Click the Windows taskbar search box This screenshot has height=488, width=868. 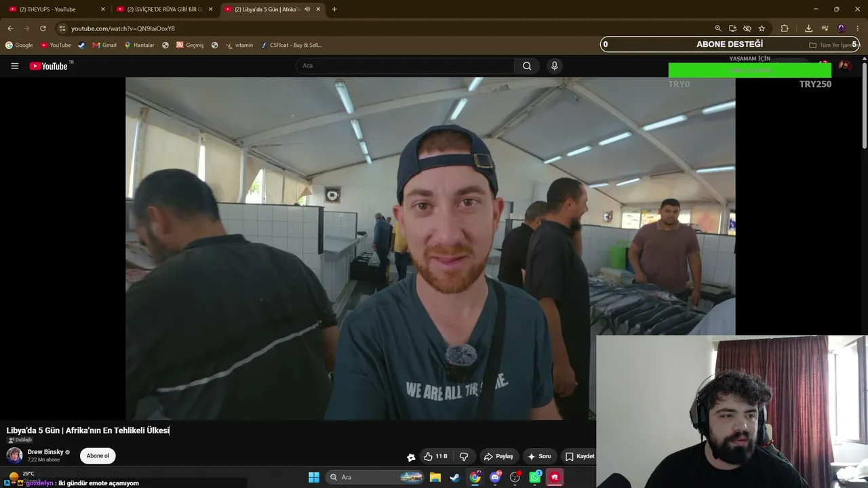coord(375,477)
